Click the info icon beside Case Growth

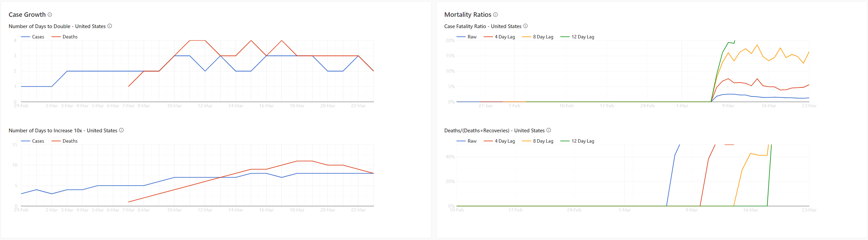pos(50,15)
